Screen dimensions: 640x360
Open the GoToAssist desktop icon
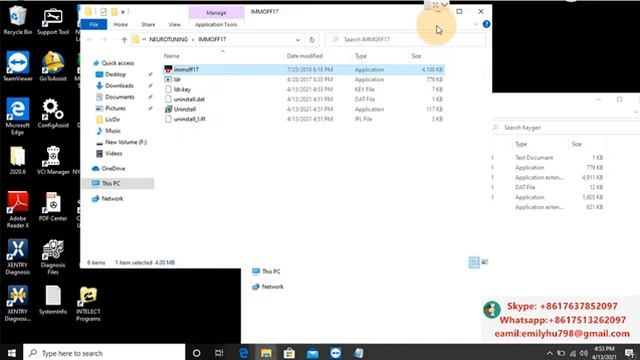click(x=53, y=66)
